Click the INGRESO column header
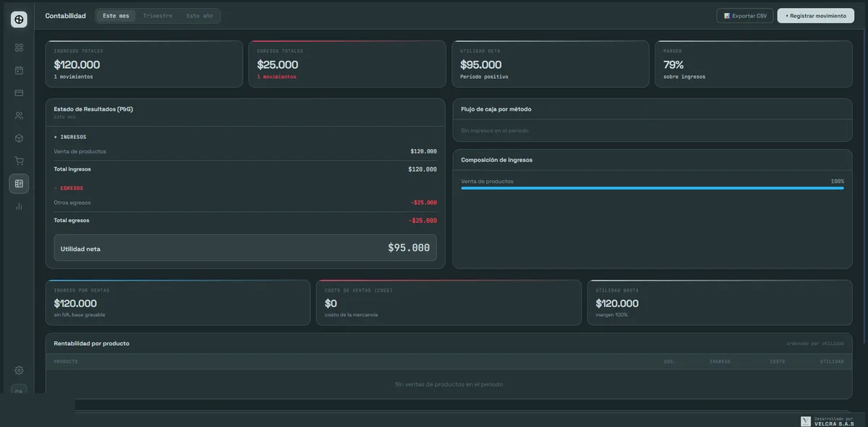Viewport: 868px width, 427px height. tap(720, 361)
